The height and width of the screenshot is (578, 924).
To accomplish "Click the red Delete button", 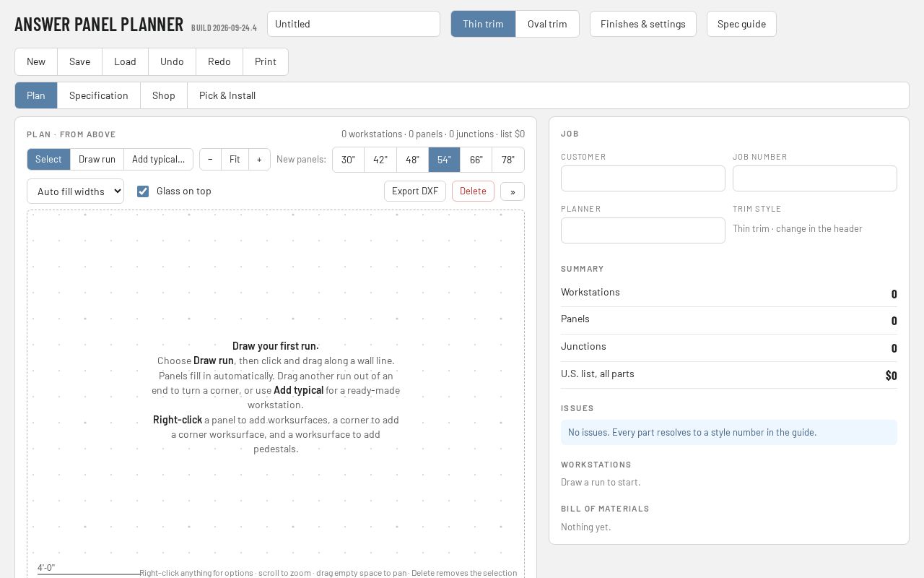I will [473, 191].
